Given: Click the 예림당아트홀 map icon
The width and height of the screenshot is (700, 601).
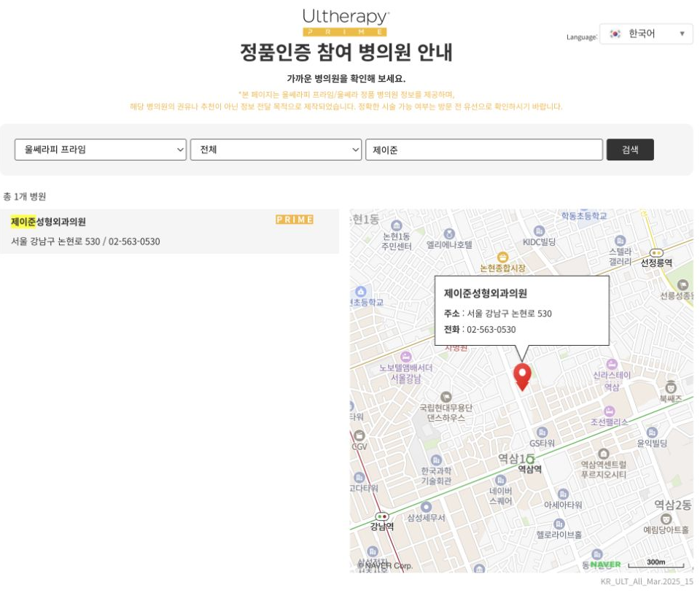Looking at the screenshot, I should coord(666,519).
